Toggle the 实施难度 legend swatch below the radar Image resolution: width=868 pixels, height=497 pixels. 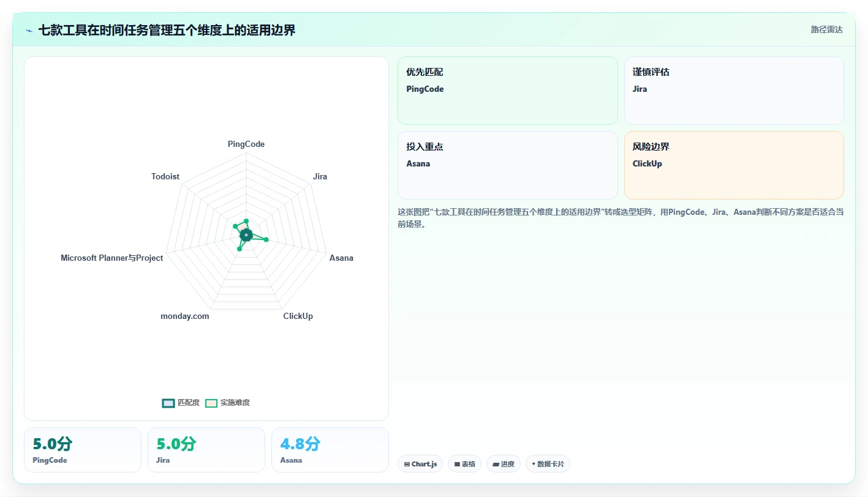click(x=211, y=403)
